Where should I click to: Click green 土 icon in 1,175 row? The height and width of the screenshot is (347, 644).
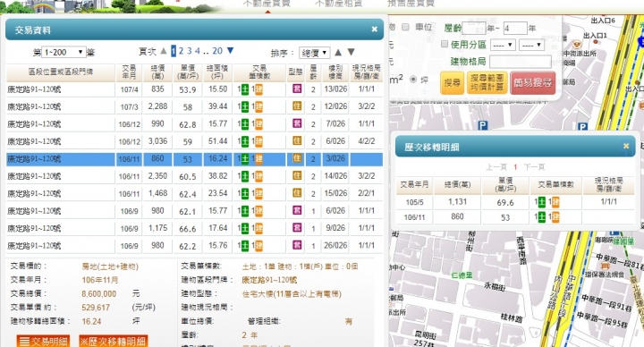tap(245, 229)
